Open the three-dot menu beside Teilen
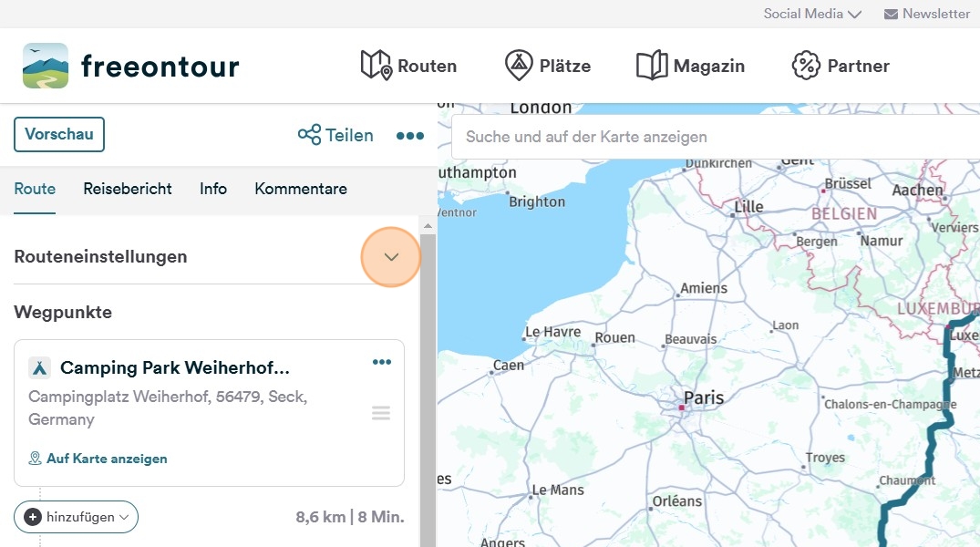 [x=409, y=136]
